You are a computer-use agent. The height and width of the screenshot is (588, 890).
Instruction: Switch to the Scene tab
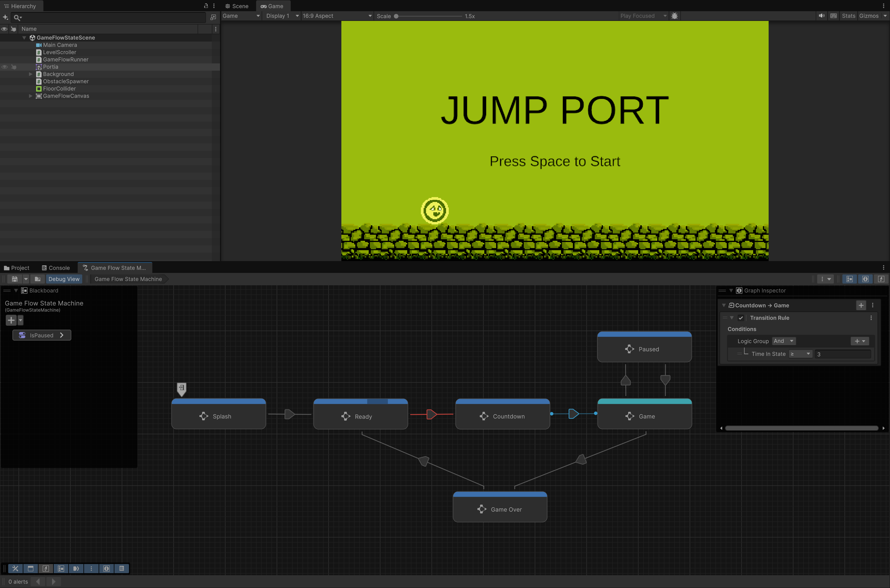[237, 6]
